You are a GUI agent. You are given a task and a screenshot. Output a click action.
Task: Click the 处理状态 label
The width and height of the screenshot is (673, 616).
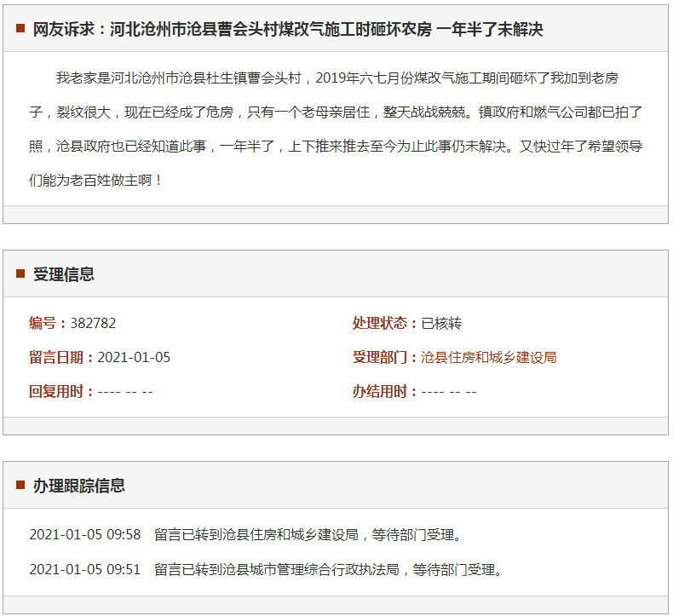tap(385, 323)
